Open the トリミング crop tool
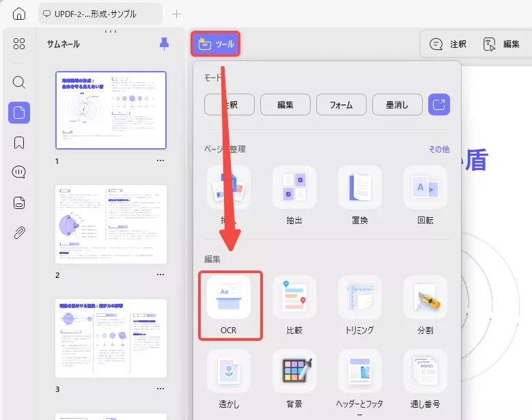This screenshot has height=420, width=532. pos(360,305)
